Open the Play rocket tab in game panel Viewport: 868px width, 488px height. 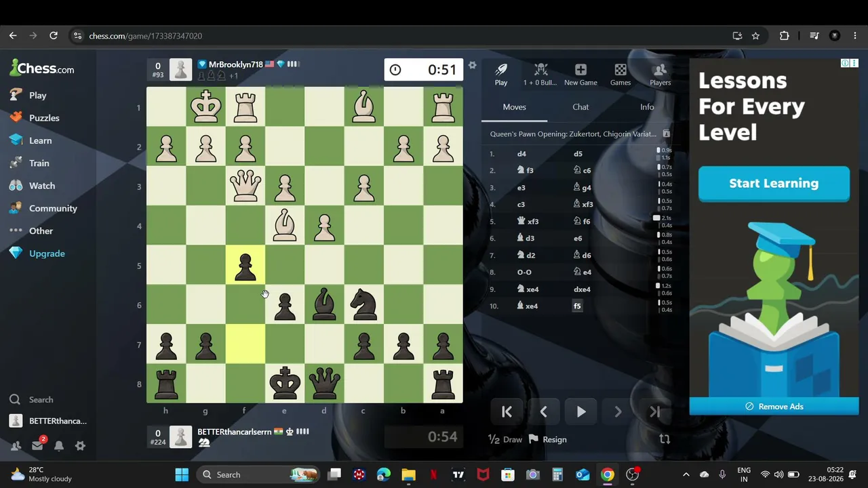point(501,75)
